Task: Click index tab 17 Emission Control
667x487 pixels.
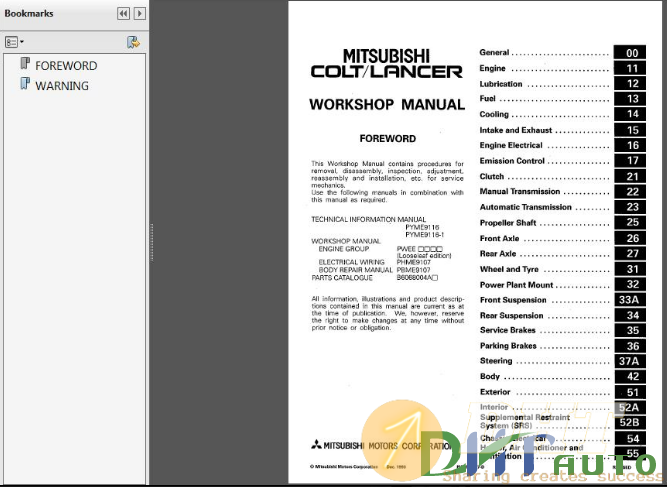Action: tap(630, 160)
